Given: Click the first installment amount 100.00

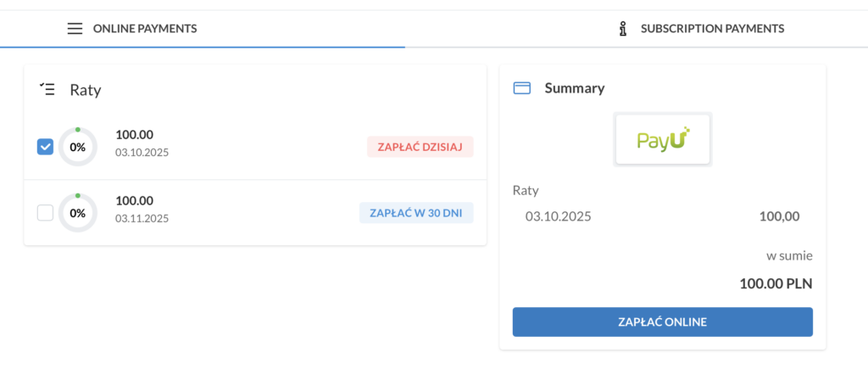Looking at the screenshot, I should (134, 134).
